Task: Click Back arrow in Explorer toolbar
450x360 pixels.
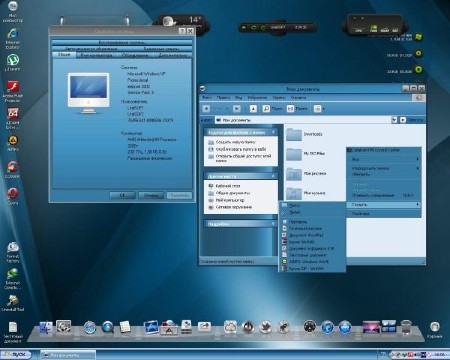Action: coord(206,109)
